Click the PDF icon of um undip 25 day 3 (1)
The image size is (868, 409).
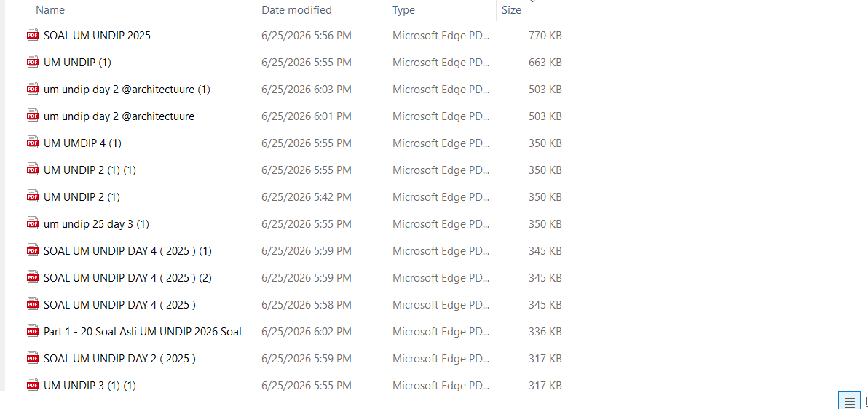pos(33,224)
